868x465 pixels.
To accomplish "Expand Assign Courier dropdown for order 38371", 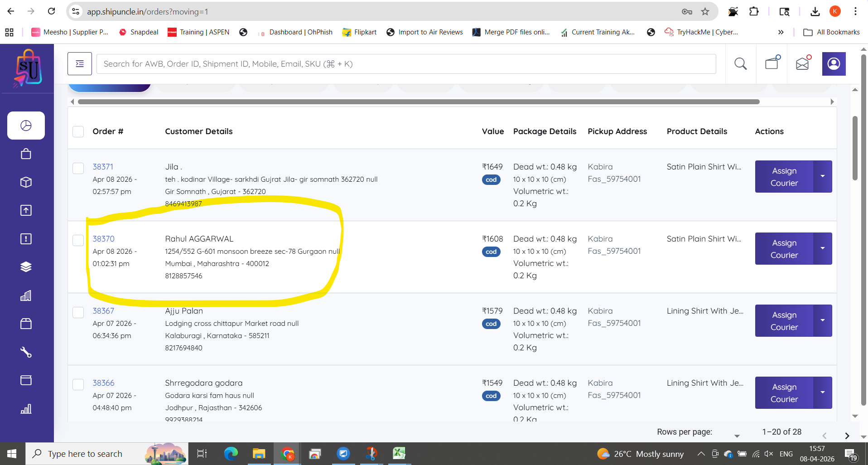I will (823, 176).
